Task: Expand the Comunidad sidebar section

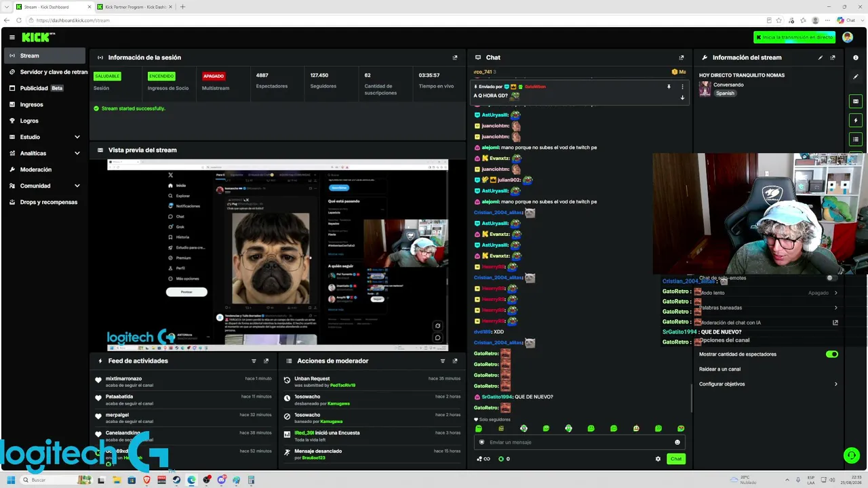Action: coord(43,186)
